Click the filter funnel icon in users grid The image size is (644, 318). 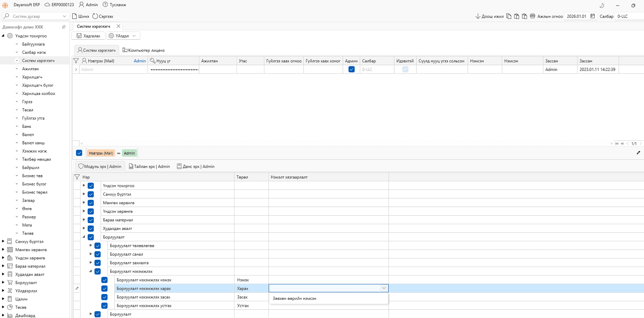coord(76,61)
